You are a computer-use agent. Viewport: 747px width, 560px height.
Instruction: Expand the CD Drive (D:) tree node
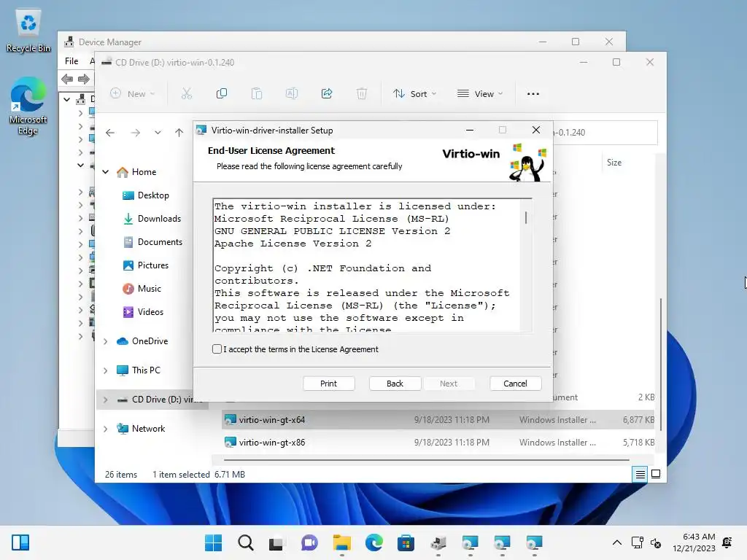106,400
